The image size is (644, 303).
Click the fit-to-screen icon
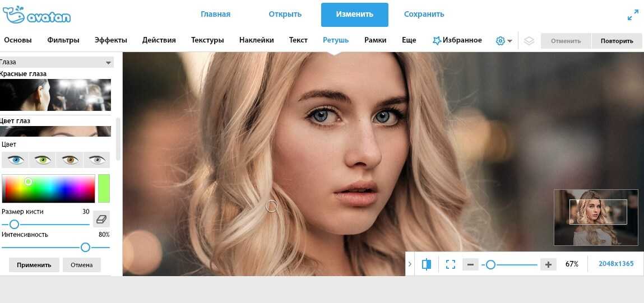point(451,264)
